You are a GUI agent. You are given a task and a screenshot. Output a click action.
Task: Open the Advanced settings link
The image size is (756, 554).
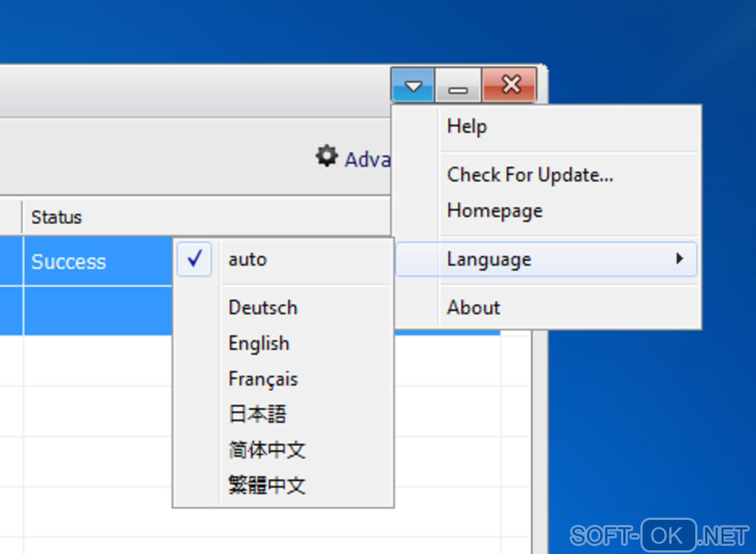click(x=368, y=159)
